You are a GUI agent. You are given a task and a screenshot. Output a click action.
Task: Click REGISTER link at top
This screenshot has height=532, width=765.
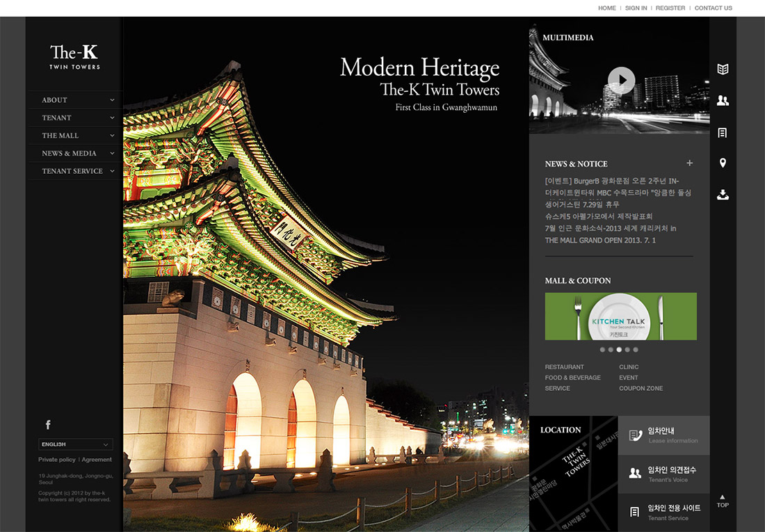670,8
